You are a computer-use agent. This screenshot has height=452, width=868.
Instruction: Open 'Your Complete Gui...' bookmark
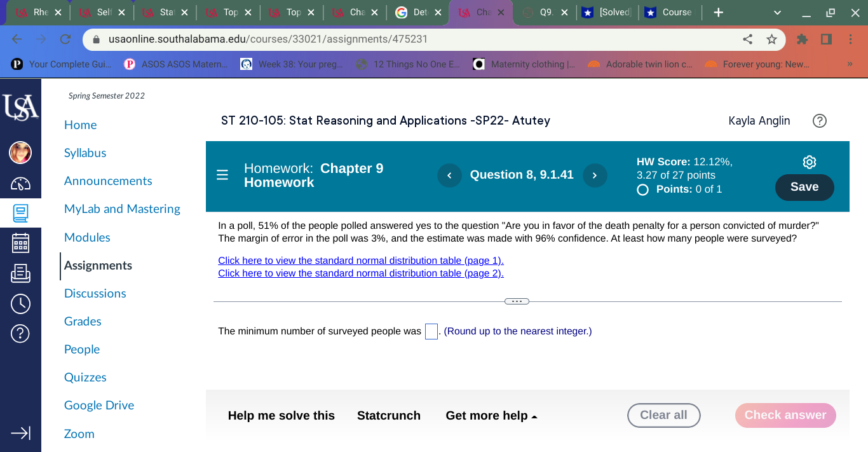point(62,64)
